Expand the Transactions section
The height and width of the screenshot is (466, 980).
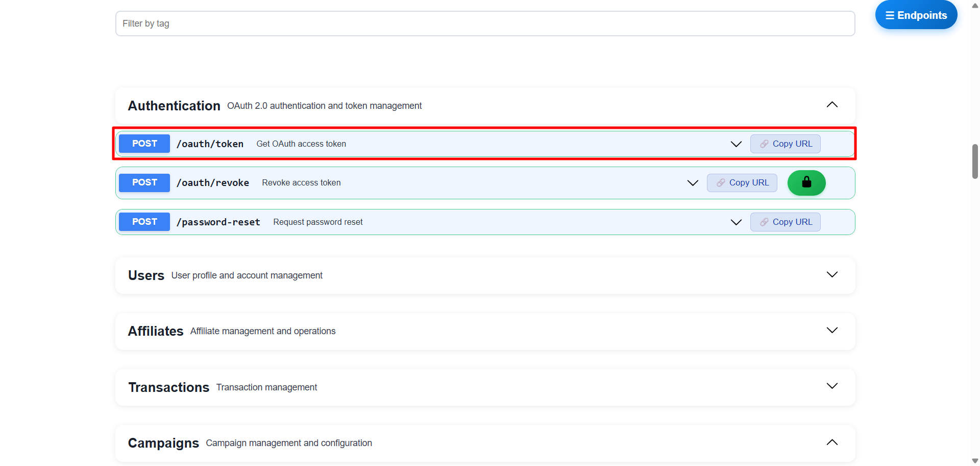[x=831, y=386]
